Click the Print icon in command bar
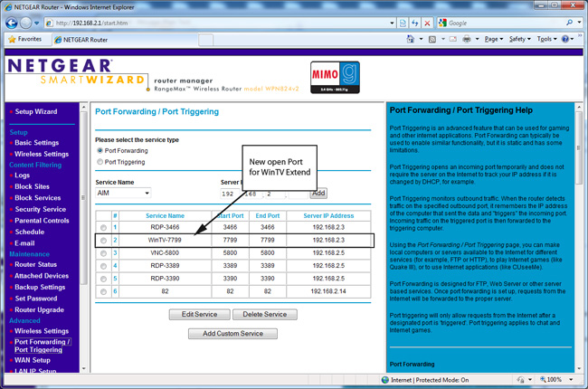Image resolution: width=588 pixels, height=389 pixels. (x=467, y=39)
